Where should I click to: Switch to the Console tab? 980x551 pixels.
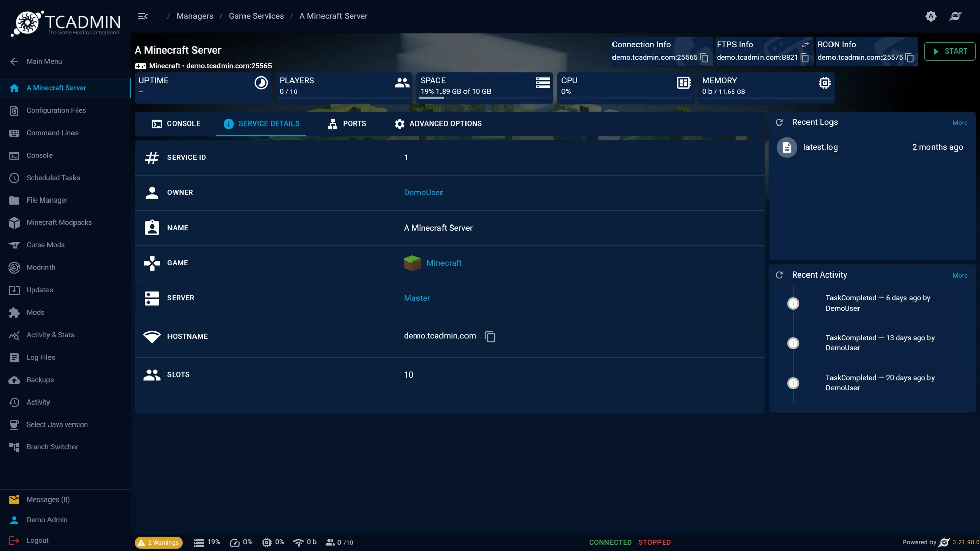pos(176,124)
